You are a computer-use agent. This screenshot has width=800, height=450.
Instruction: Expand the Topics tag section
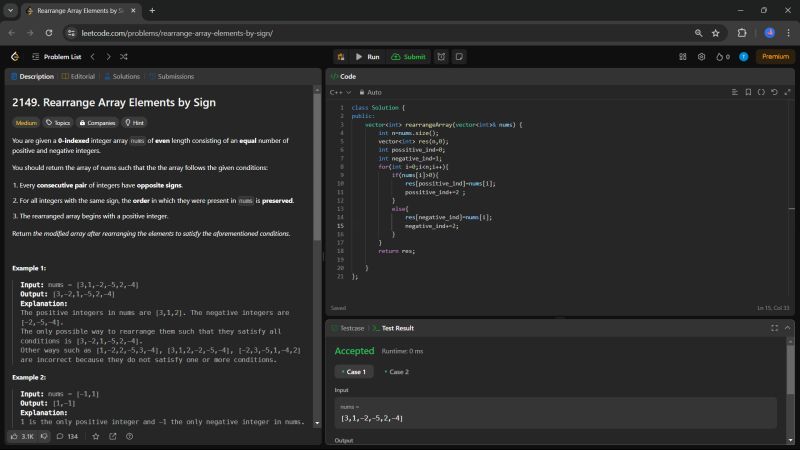click(x=58, y=122)
